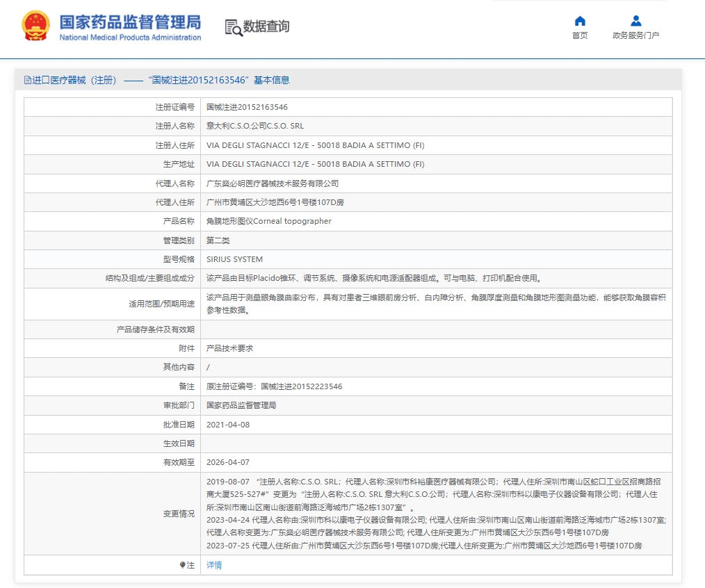Click the bullet icon beside 注
The image size is (705, 588).
[182, 564]
